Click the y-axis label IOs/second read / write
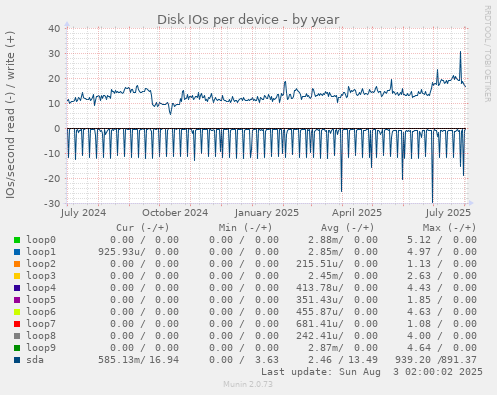Image resolution: width=497 pixels, height=395 pixels. click(10, 115)
